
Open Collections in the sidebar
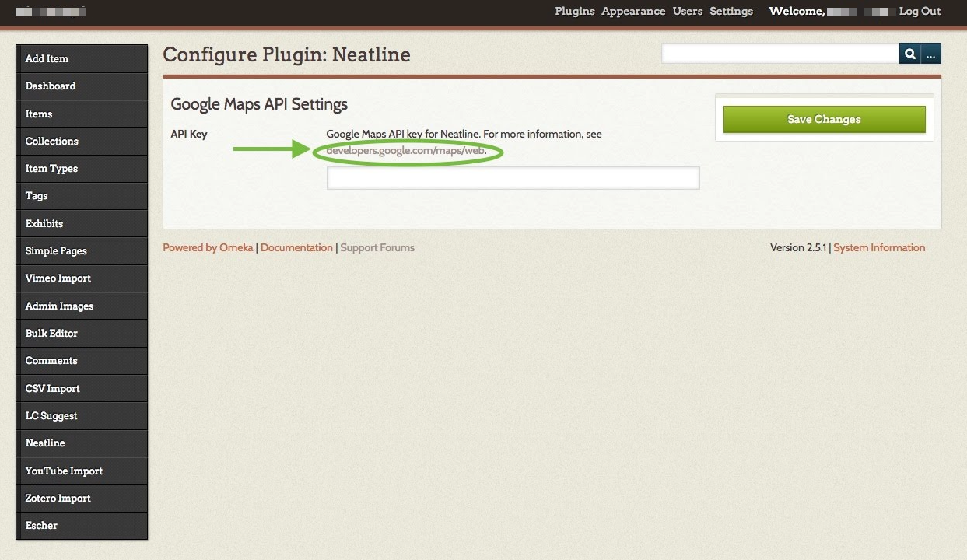[x=82, y=141]
